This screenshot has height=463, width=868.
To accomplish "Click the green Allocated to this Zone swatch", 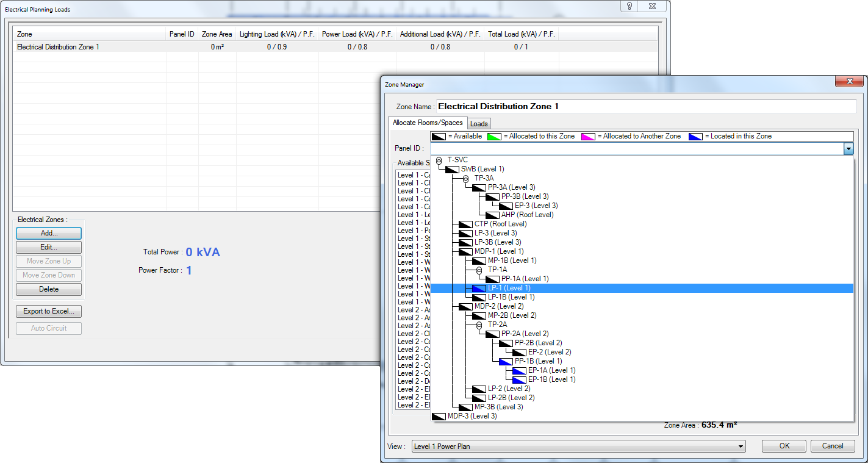I will (495, 136).
